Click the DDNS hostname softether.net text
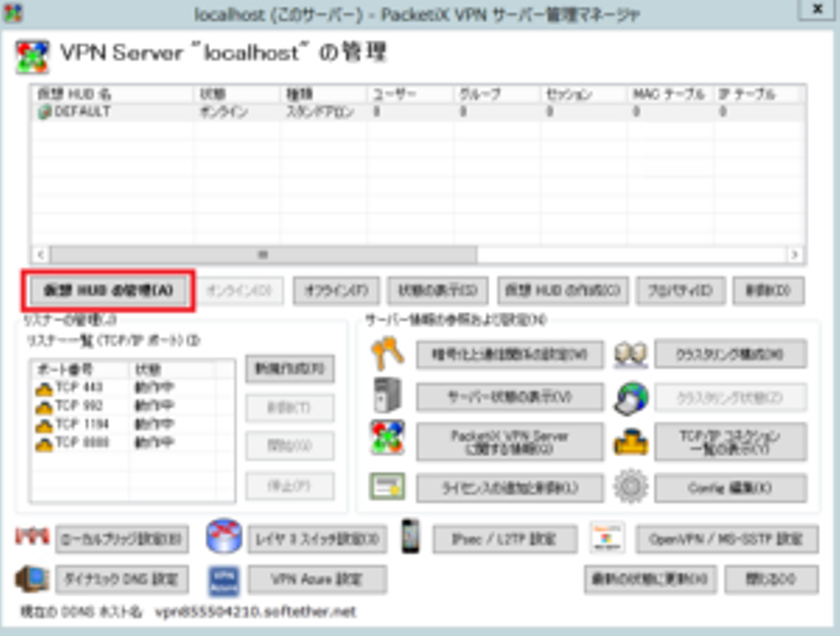 click(256, 611)
